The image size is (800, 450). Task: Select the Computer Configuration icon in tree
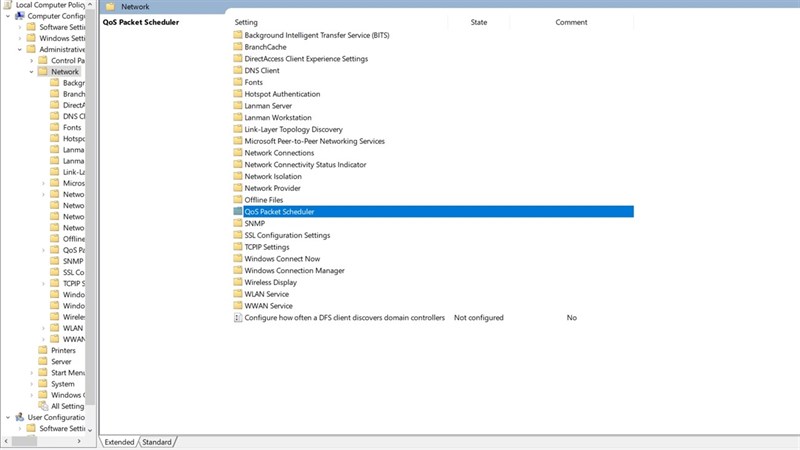tap(20, 16)
